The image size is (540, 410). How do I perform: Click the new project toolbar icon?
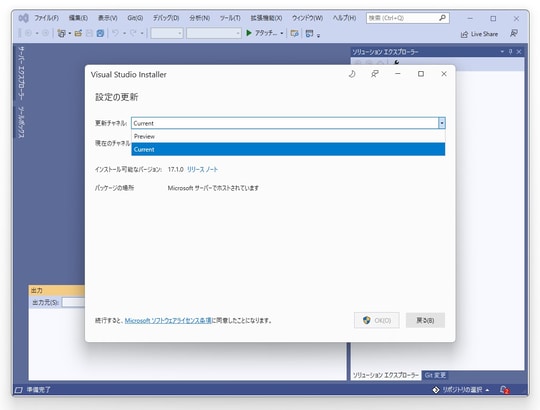tap(61, 33)
